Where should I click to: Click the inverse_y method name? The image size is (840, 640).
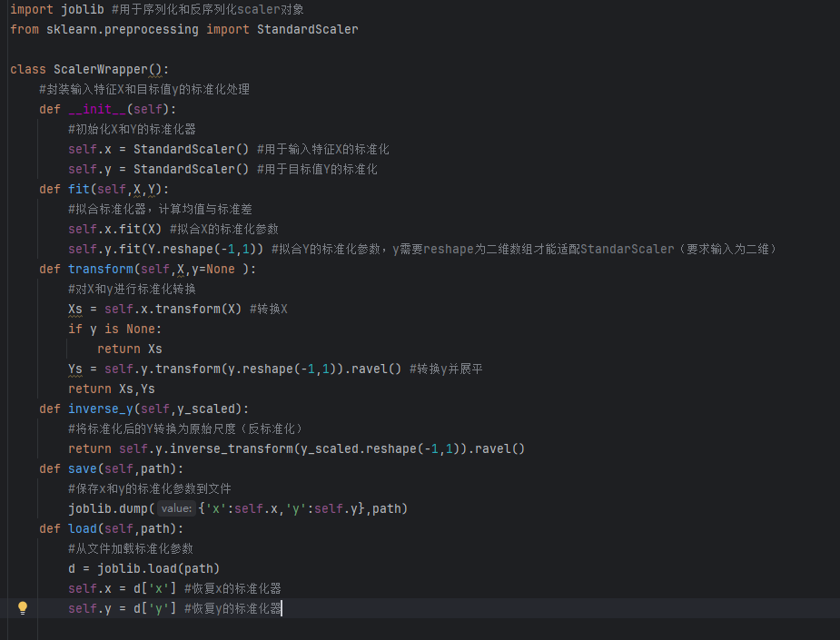101,409
